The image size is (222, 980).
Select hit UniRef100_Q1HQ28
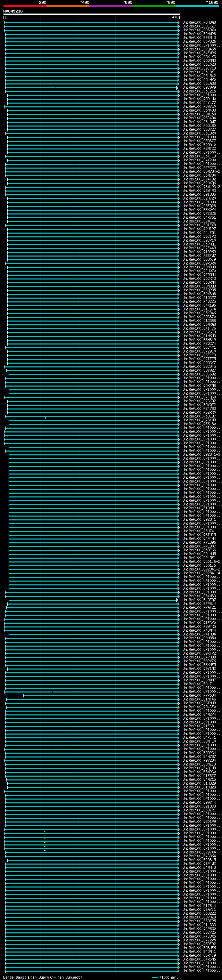point(199,787)
